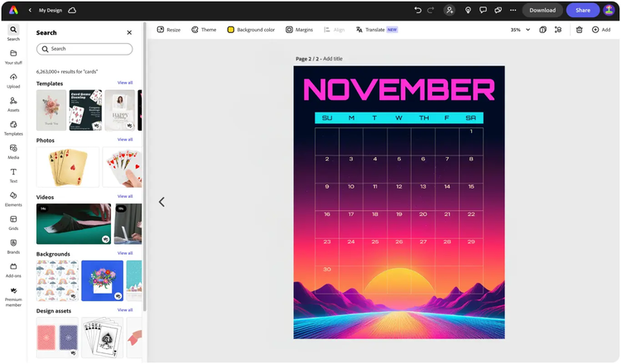Open the three-dot more options menu

(x=513, y=10)
